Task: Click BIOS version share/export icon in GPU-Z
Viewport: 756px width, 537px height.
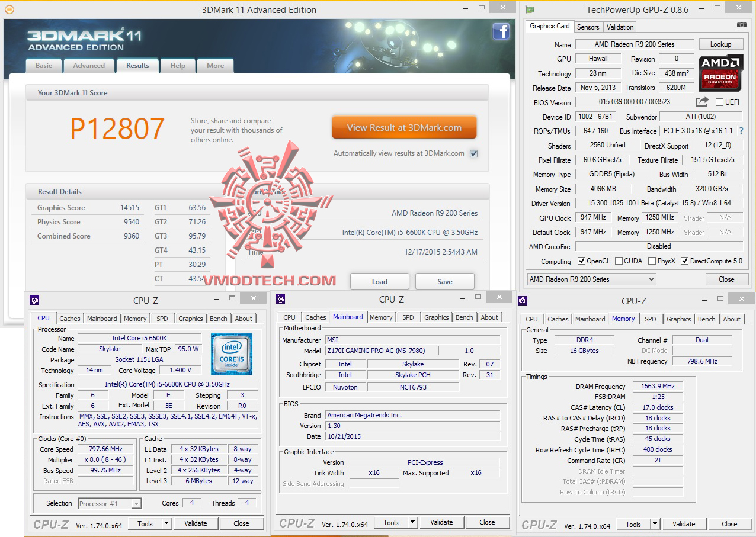Action: pyautogui.click(x=702, y=102)
